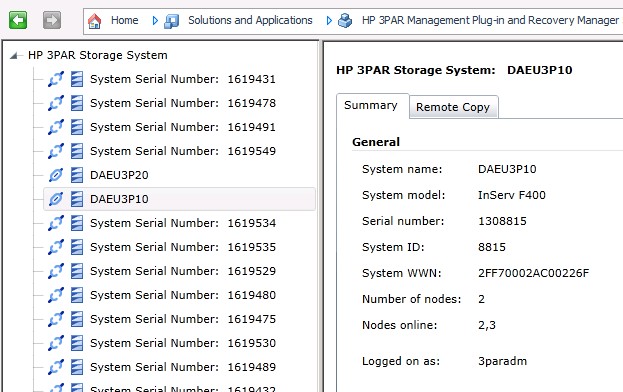Select System Serial Number 1619549

(183, 151)
